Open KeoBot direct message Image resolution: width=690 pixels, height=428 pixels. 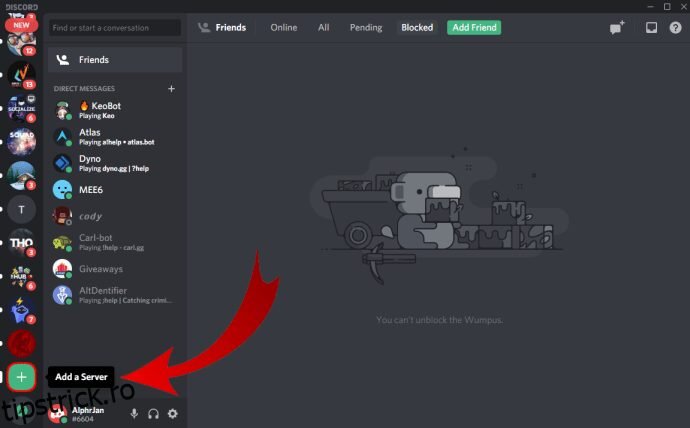pyautogui.click(x=115, y=110)
